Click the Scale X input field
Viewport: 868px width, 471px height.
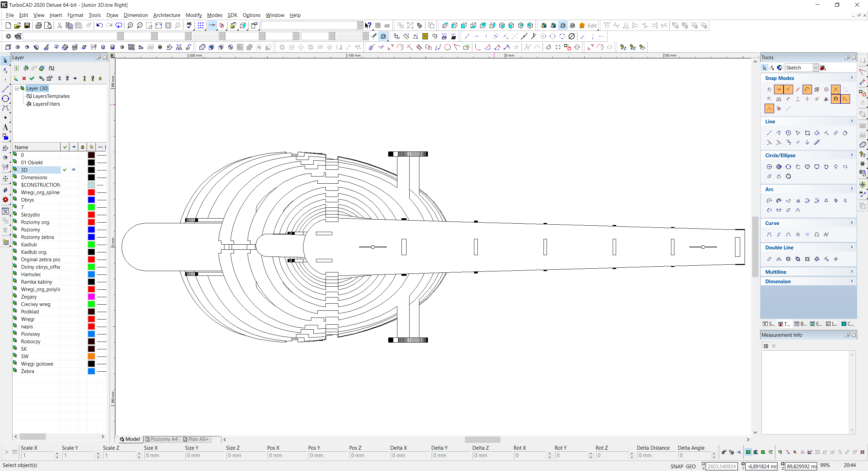coord(37,455)
